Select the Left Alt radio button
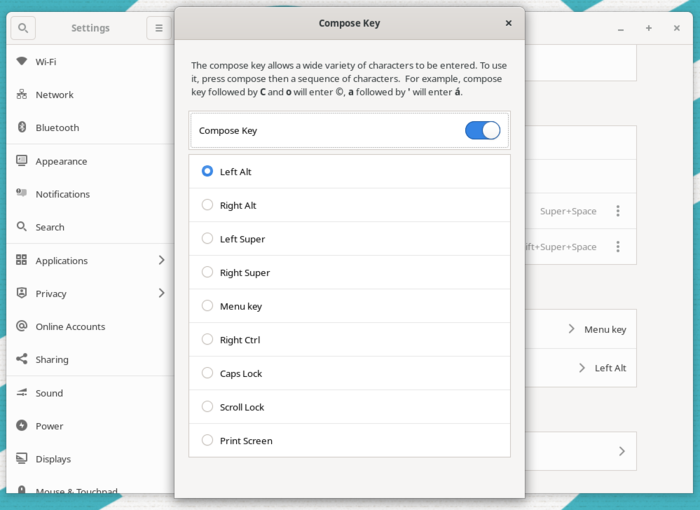 207,171
